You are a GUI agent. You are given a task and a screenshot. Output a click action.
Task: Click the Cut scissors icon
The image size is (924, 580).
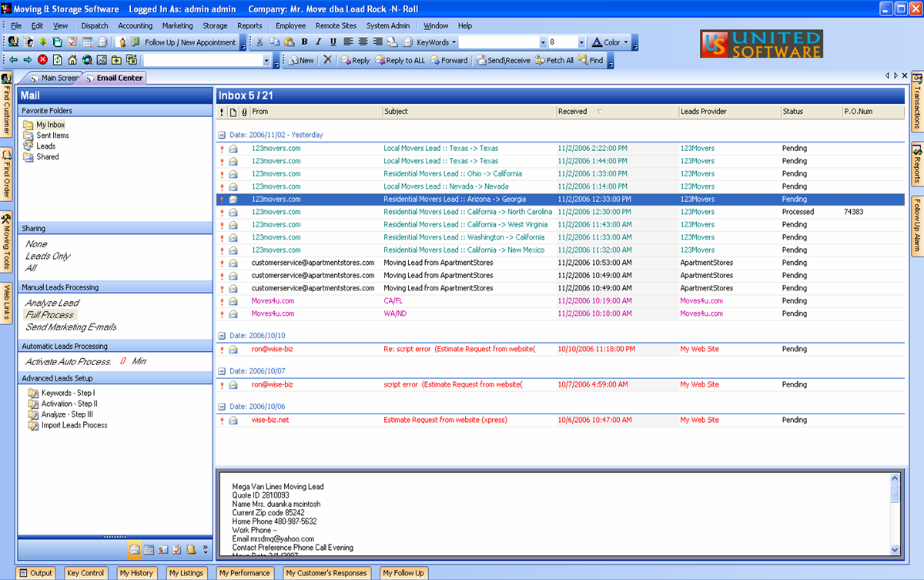pos(259,42)
